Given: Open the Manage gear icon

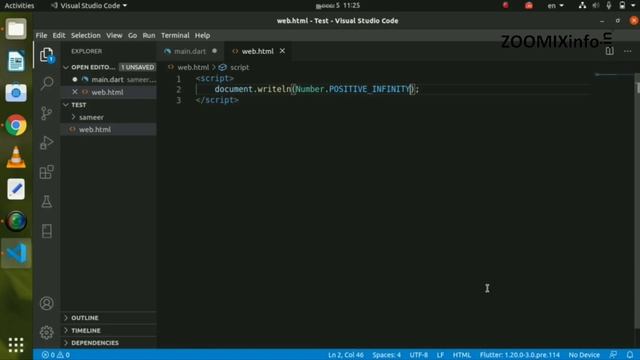Looking at the screenshot, I should pyautogui.click(x=47, y=333).
